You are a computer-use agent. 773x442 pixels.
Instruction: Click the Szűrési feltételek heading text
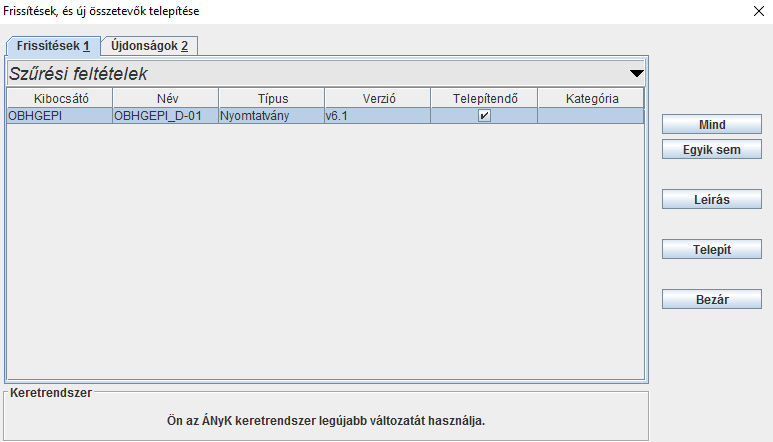[x=78, y=74]
